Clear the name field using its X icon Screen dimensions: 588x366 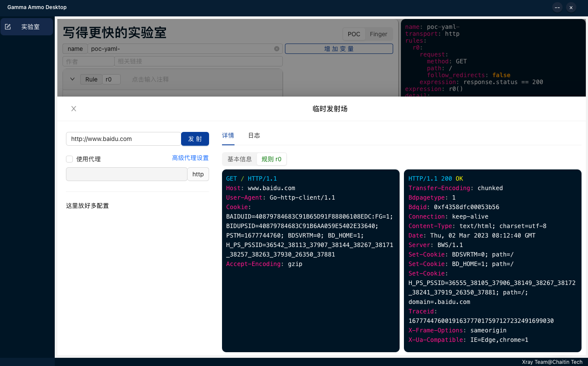tap(276, 49)
